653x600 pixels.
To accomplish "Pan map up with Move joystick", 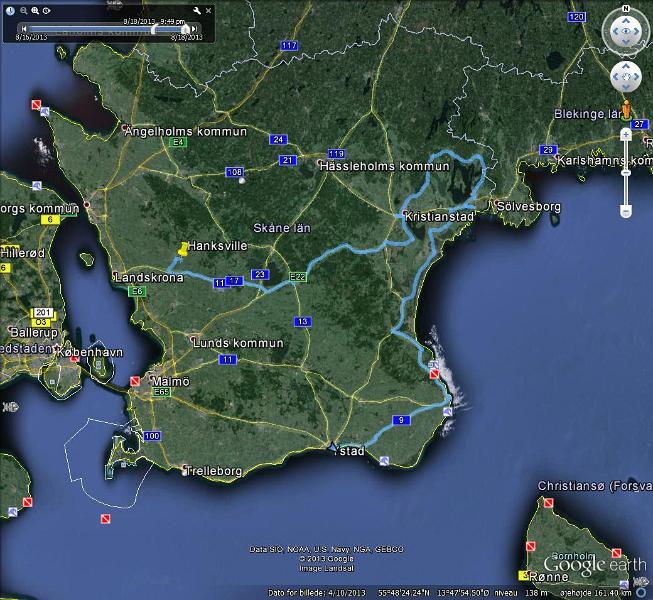I will pyautogui.click(x=626, y=67).
